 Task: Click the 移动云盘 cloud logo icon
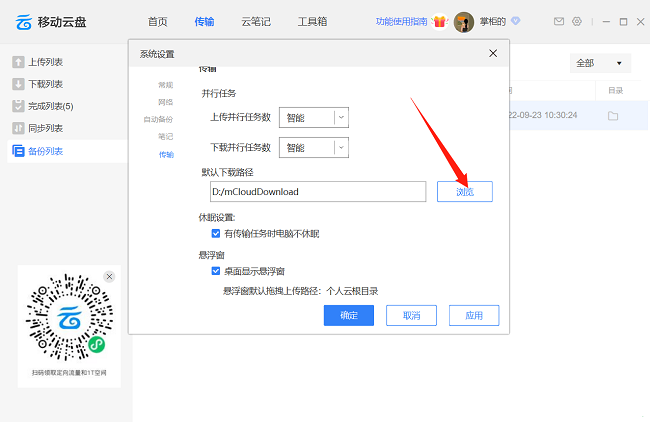[24, 22]
